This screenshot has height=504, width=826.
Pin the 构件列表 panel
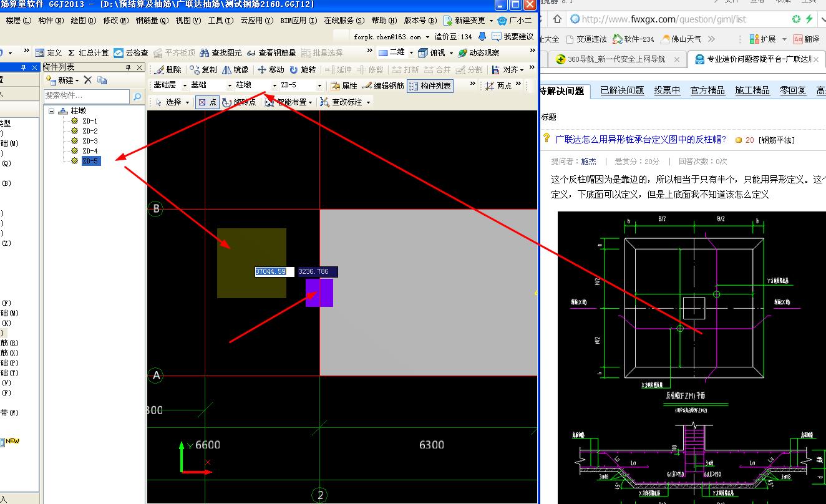coord(129,67)
